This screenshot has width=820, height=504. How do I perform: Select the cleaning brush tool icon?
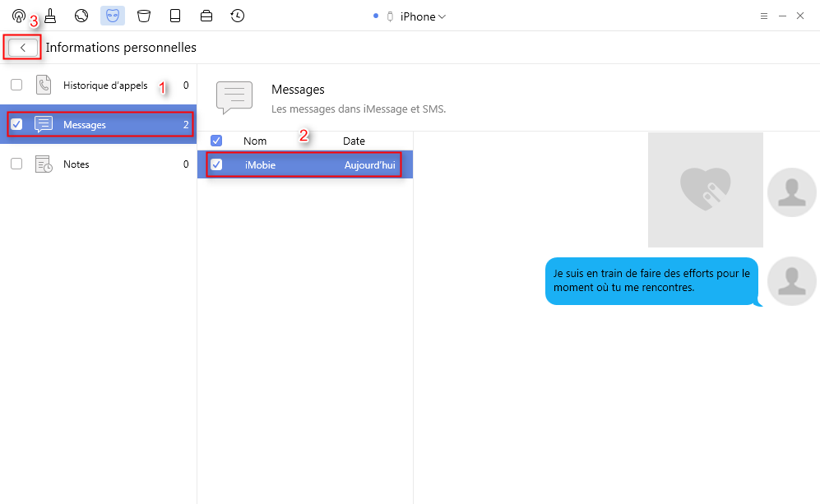(50, 16)
